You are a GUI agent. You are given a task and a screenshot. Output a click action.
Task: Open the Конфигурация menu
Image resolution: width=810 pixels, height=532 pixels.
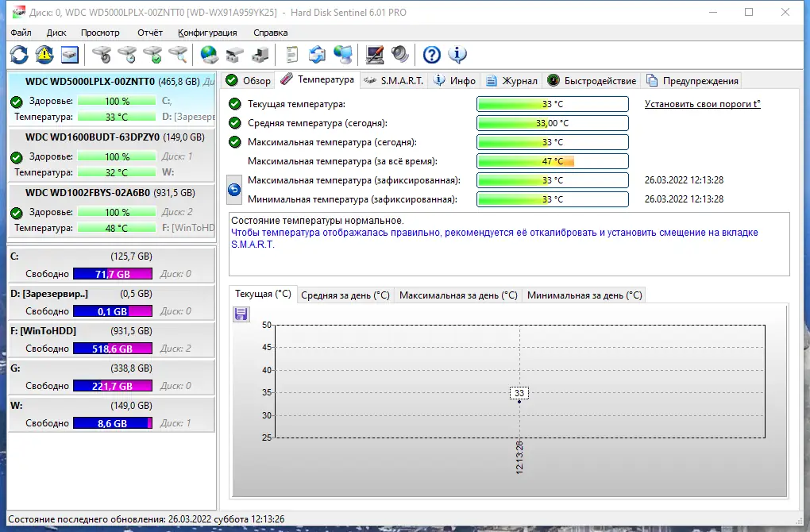click(207, 33)
